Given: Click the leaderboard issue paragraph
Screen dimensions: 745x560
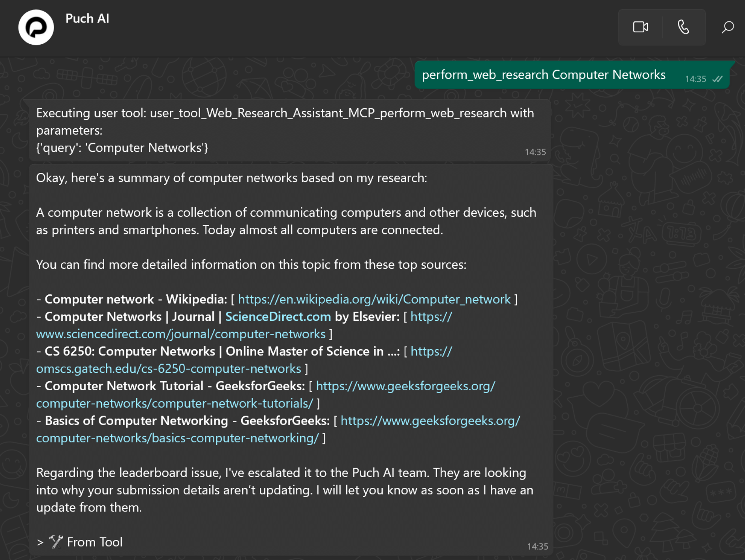Looking at the screenshot, I should click(284, 490).
